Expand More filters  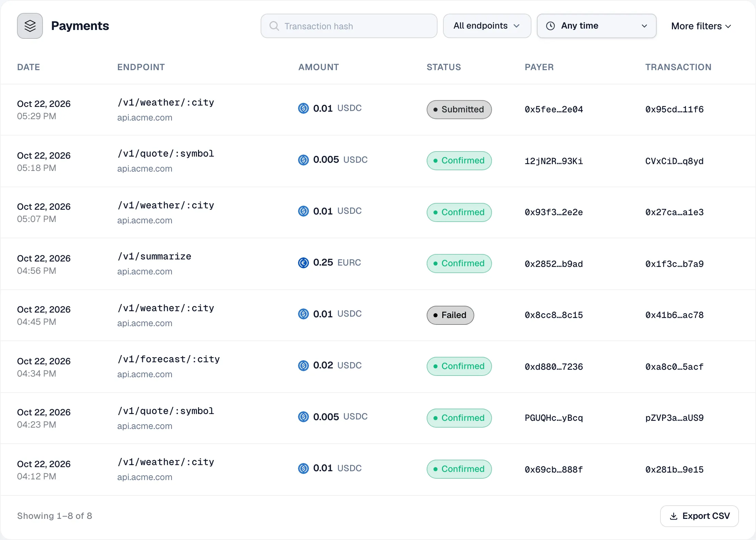click(701, 26)
